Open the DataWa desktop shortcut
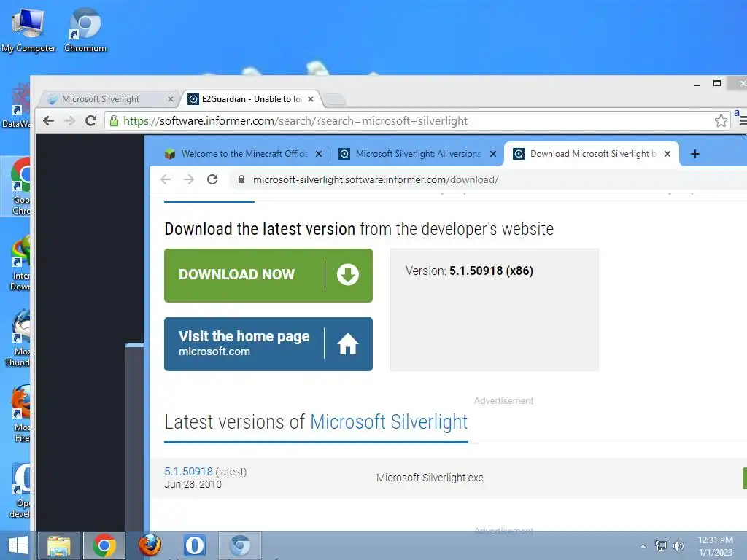Image resolution: width=747 pixels, height=560 pixels. coord(16,106)
